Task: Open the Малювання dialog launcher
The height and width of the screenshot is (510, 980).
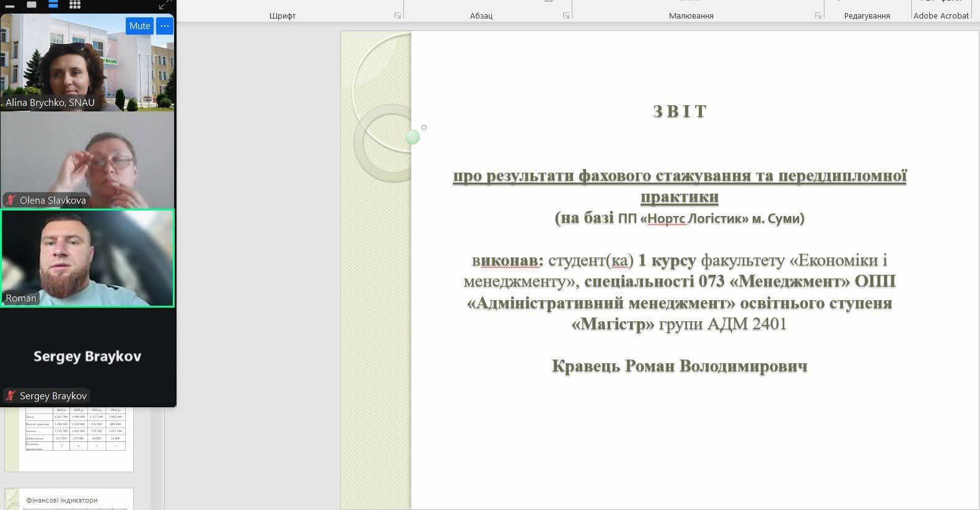Action: [x=818, y=15]
